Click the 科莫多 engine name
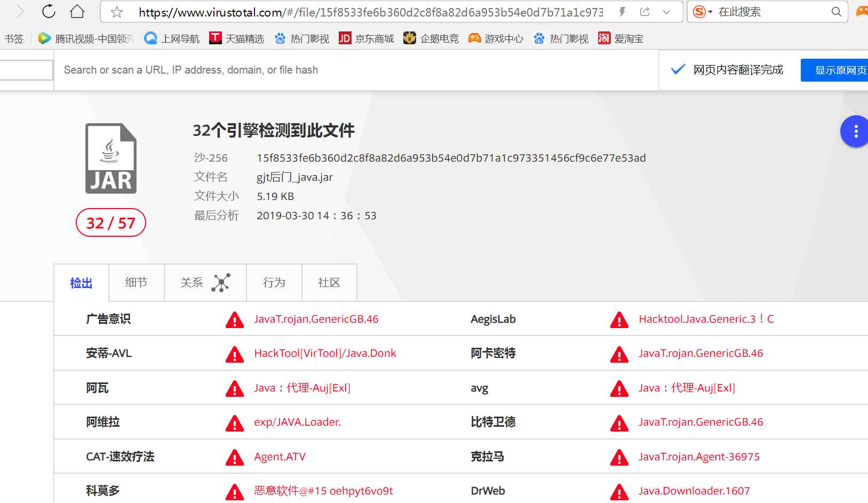This screenshot has height=503, width=868. point(103,491)
